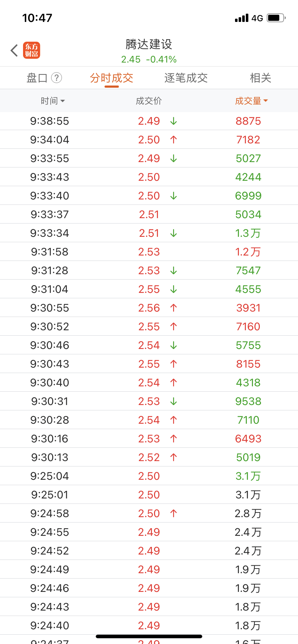Switch to the 盘口 tab
The image size is (298, 644).
37,78
